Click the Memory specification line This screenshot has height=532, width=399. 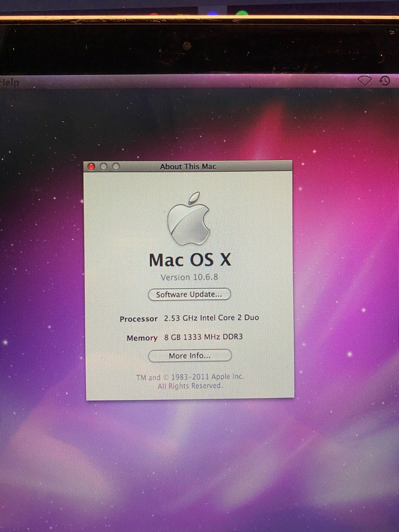[x=141, y=338]
